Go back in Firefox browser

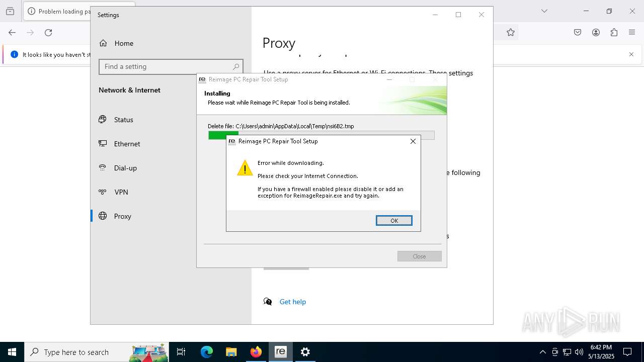tap(12, 33)
